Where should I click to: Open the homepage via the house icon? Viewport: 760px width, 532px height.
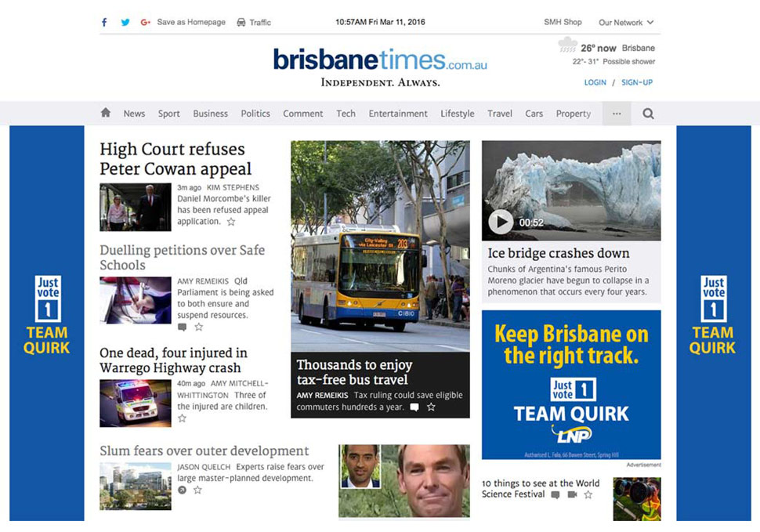[105, 113]
